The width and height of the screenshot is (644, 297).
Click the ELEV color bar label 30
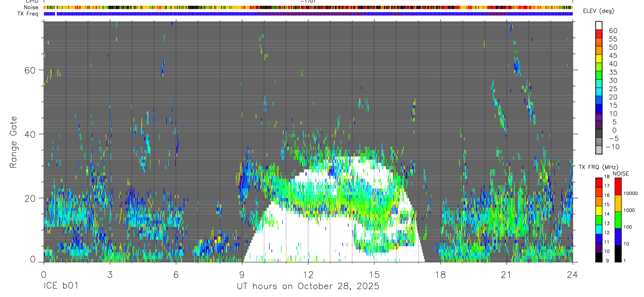[613, 80]
